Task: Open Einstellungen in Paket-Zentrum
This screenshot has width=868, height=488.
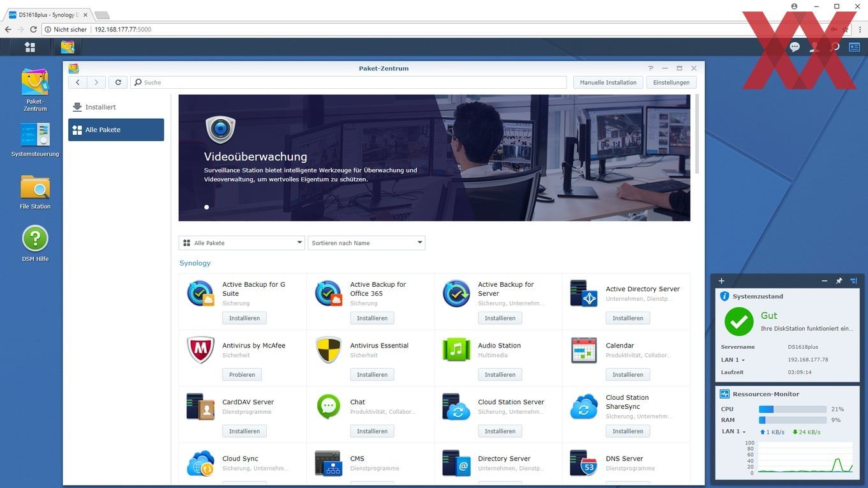Action: tap(671, 82)
